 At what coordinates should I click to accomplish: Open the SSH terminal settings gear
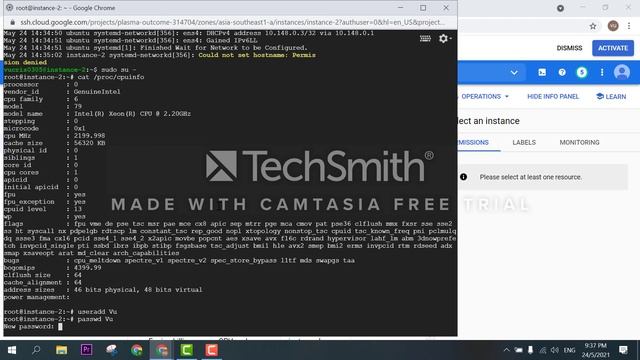coord(444,39)
